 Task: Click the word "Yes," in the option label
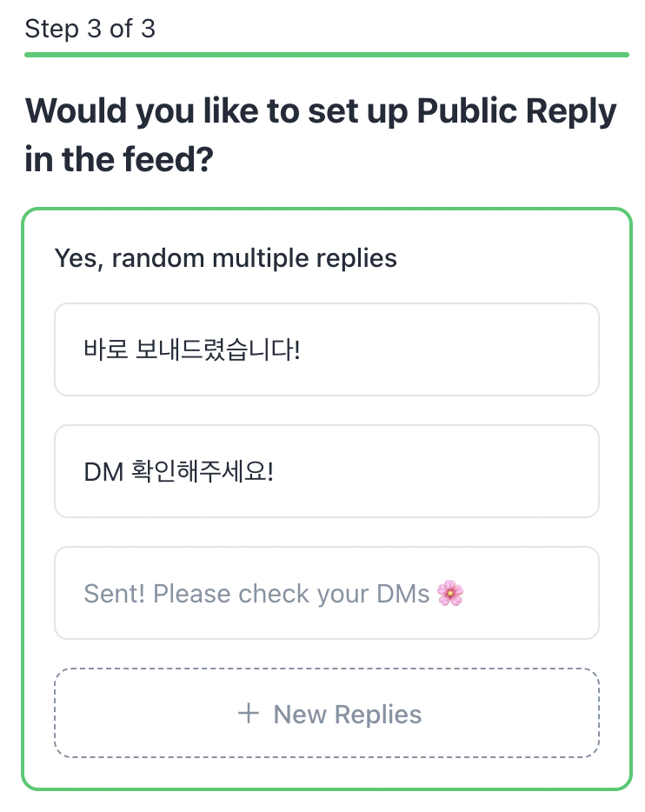[x=79, y=258]
